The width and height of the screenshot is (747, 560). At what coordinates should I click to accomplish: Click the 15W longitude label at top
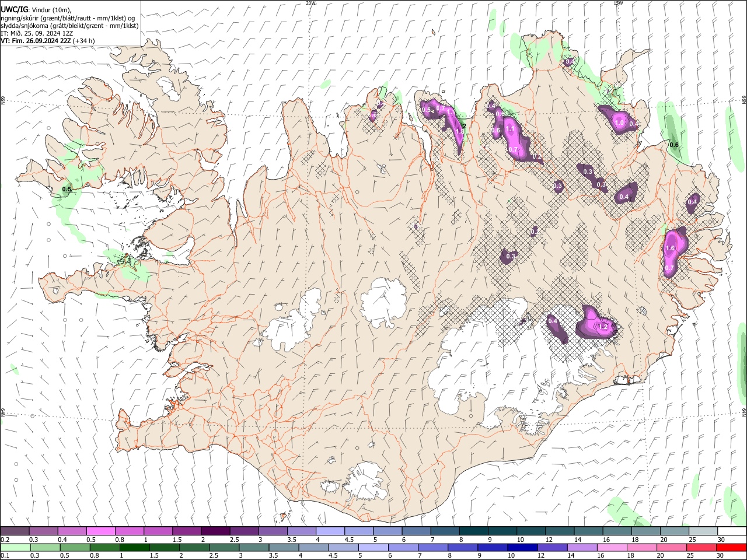[618, 3]
